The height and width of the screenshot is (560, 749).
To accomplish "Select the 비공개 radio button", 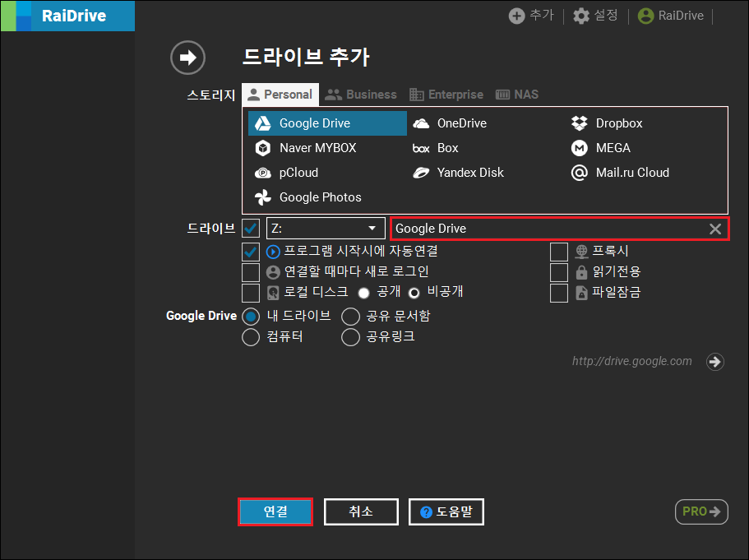I will [x=414, y=293].
